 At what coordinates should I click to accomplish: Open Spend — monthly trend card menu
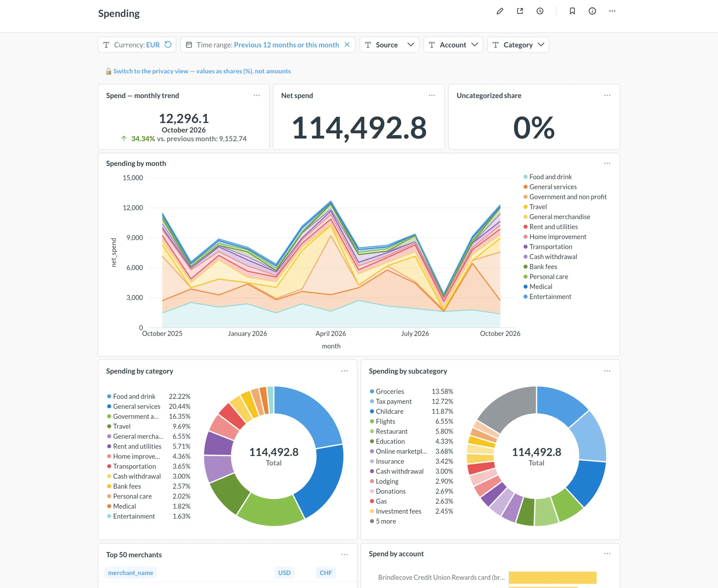(257, 96)
